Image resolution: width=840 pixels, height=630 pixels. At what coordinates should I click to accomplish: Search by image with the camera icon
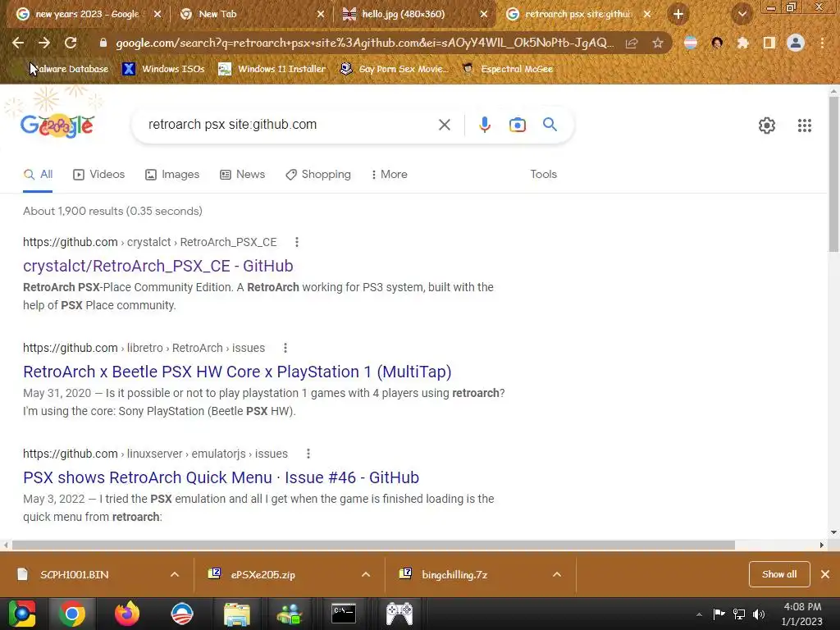pyautogui.click(x=517, y=125)
